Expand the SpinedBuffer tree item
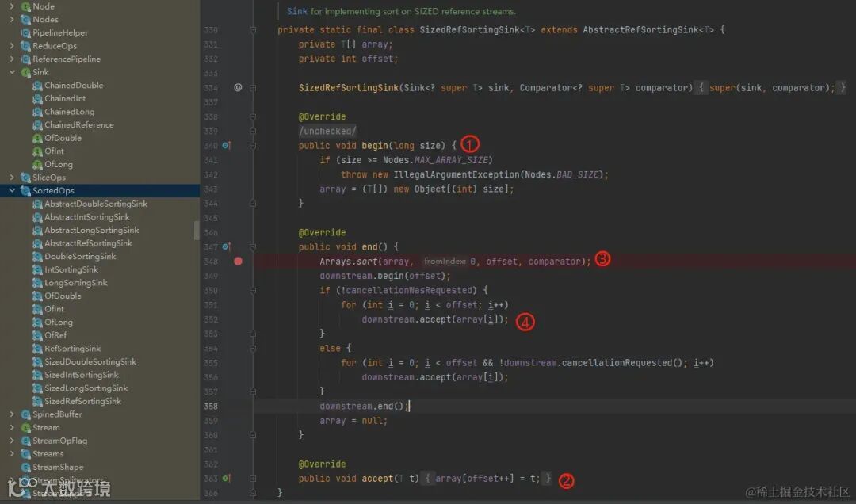 click(12, 414)
